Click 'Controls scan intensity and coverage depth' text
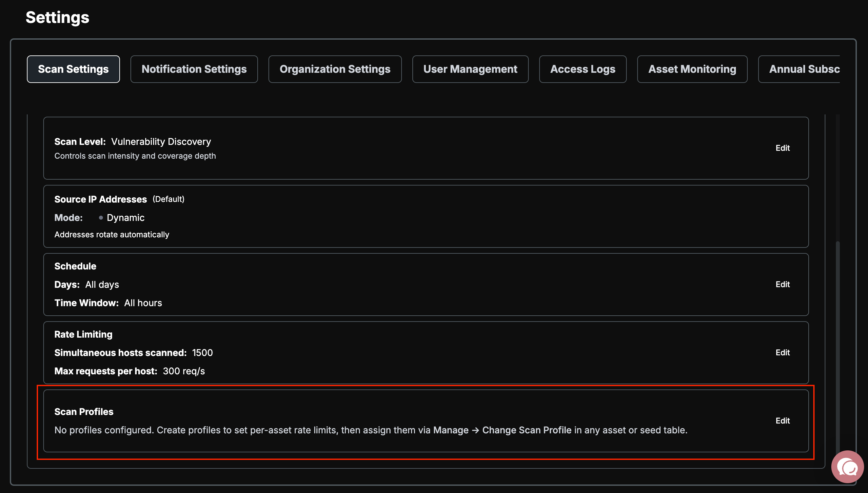 135,156
